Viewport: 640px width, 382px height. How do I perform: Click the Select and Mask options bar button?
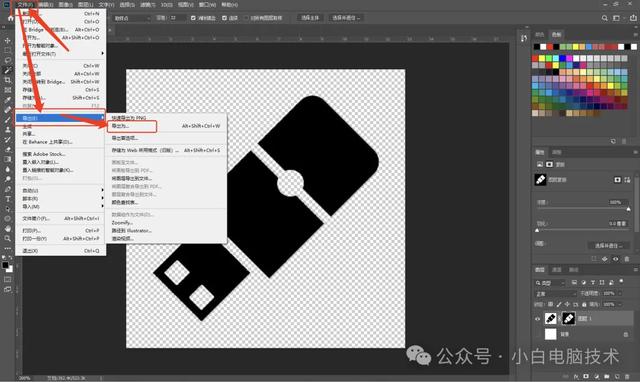[x=346, y=18]
